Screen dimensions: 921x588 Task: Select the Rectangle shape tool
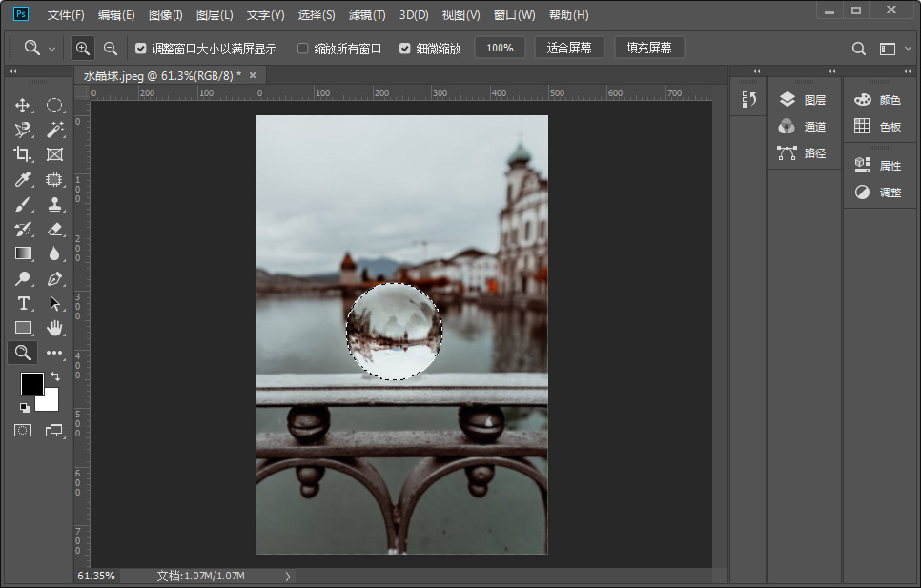[22, 328]
